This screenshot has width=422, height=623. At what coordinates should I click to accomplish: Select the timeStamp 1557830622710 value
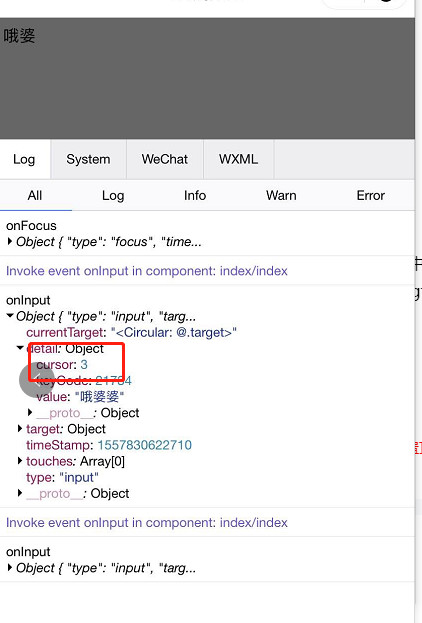coord(145,445)
